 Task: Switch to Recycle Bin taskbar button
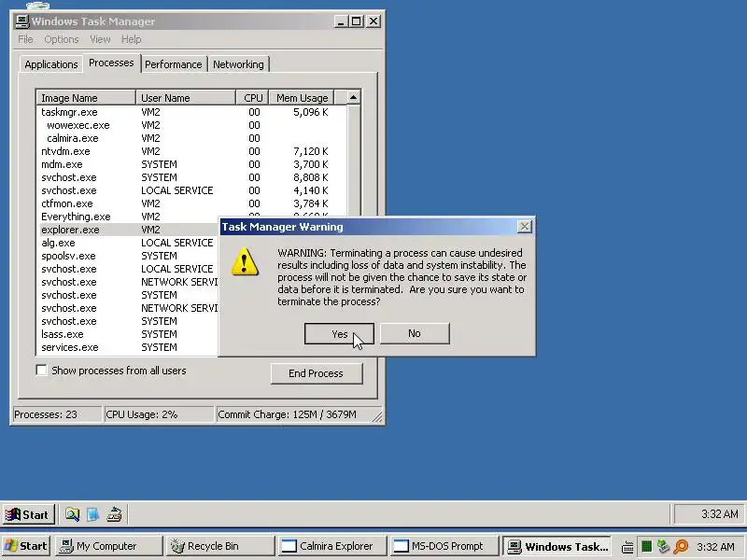click(x=220, y=546)
